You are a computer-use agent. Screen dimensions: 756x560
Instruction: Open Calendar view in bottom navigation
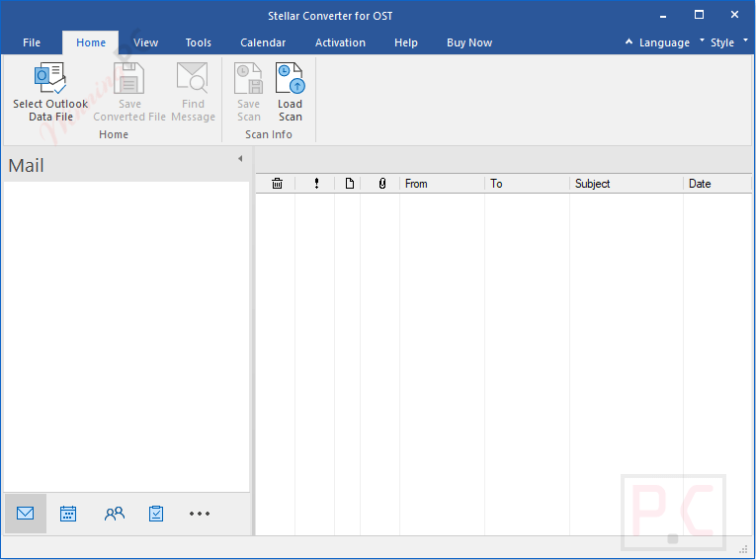pos(68,514)
